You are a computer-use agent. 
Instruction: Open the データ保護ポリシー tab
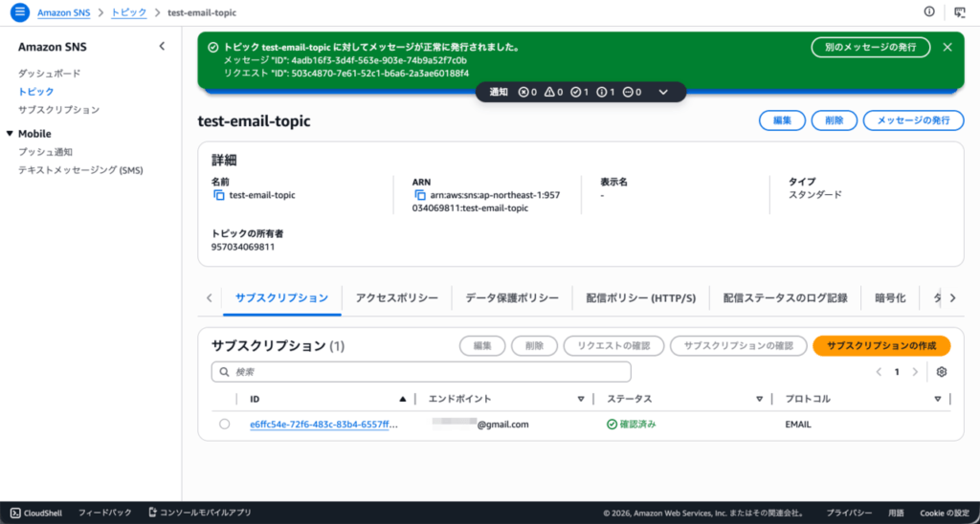tap(512, 298)
